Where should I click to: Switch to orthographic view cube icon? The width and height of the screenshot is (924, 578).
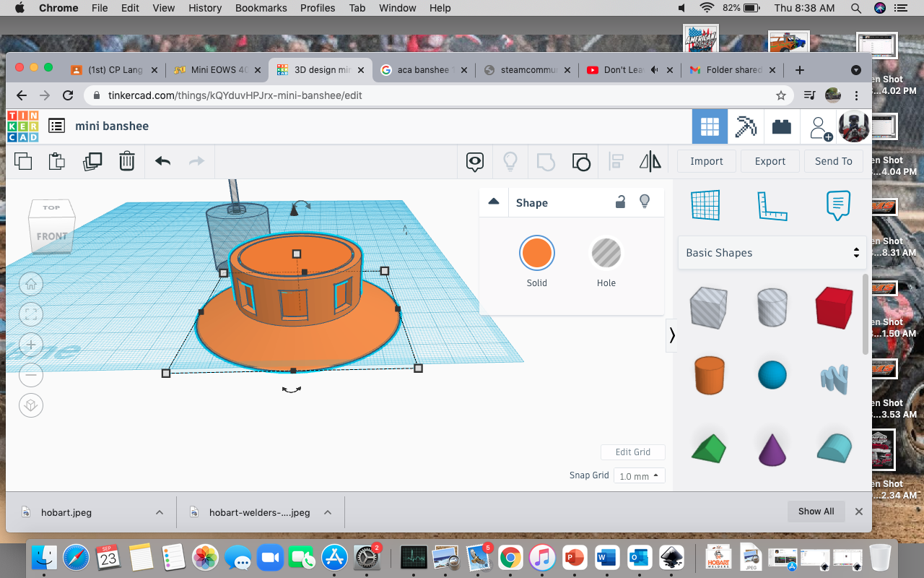click(31, 405)
